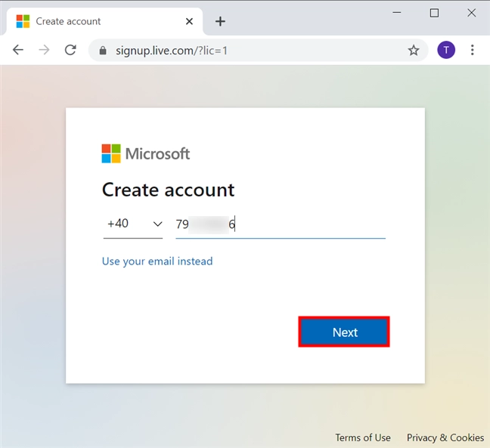Select the Create account browser tab
The height and width of the screenshot is (448, 490).
(104, 22)
